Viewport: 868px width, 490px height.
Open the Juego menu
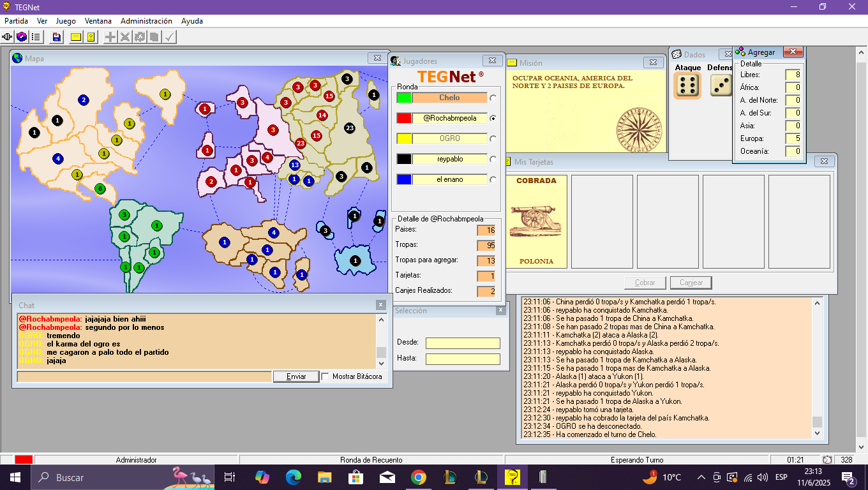click(66, 21)
